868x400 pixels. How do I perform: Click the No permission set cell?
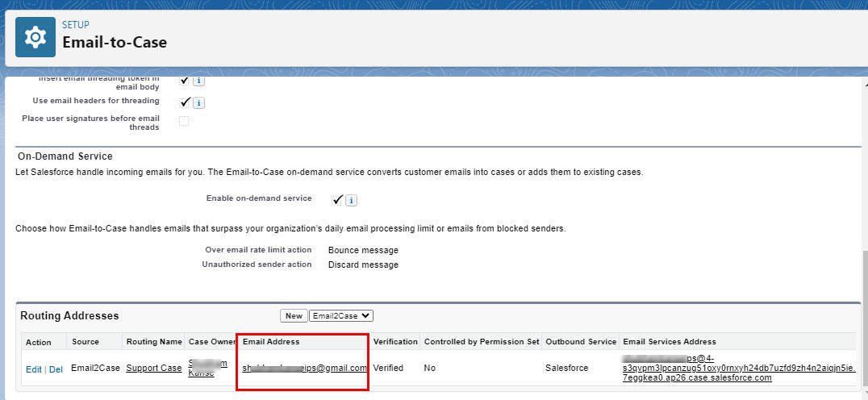point(430,368)
